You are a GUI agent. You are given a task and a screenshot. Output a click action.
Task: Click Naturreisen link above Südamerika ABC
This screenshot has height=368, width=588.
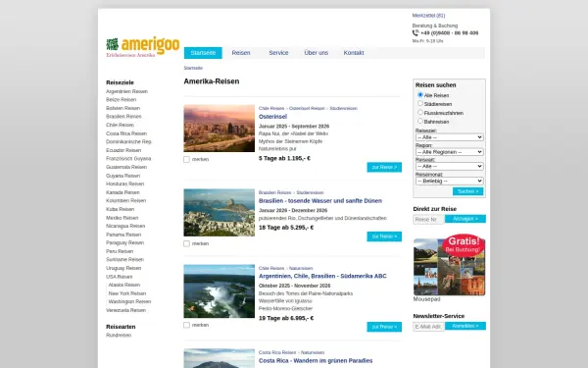coord(301,269)
